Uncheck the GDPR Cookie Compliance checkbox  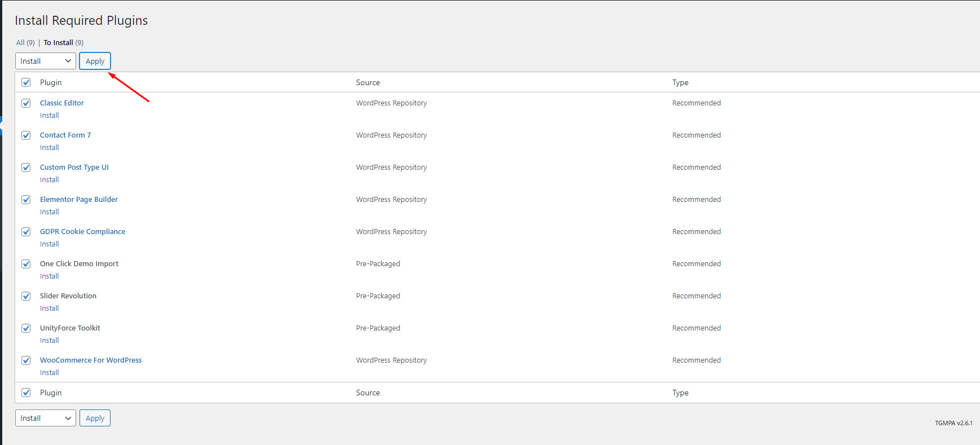click(26, 232)
